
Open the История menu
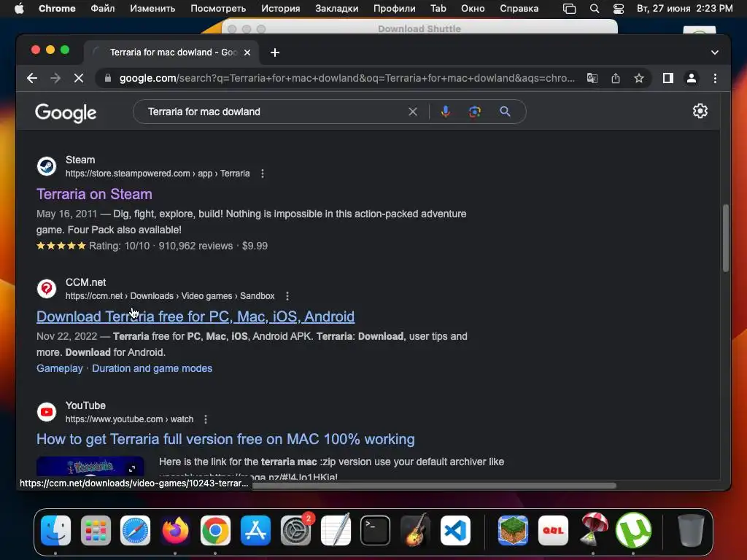[281, 9]
